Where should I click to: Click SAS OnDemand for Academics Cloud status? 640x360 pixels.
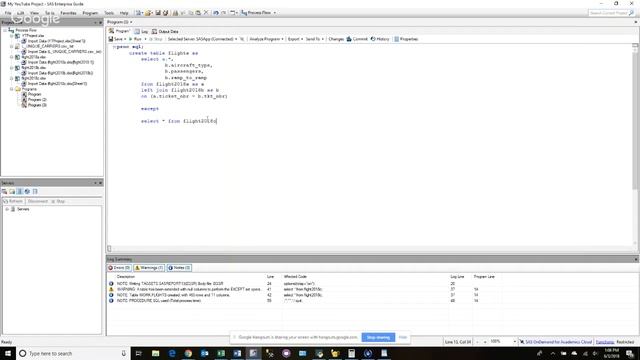tap(556, 342)
